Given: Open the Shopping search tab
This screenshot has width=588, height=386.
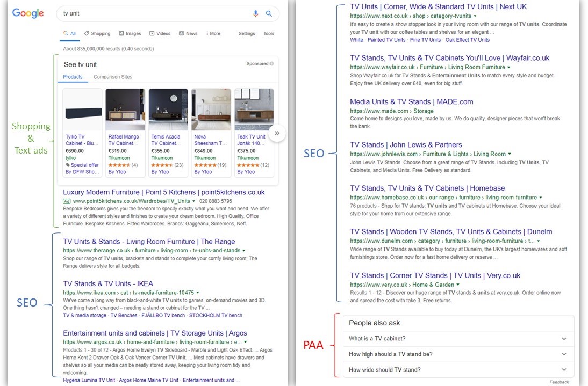Looking at the screenshot, I should point(97,33).
